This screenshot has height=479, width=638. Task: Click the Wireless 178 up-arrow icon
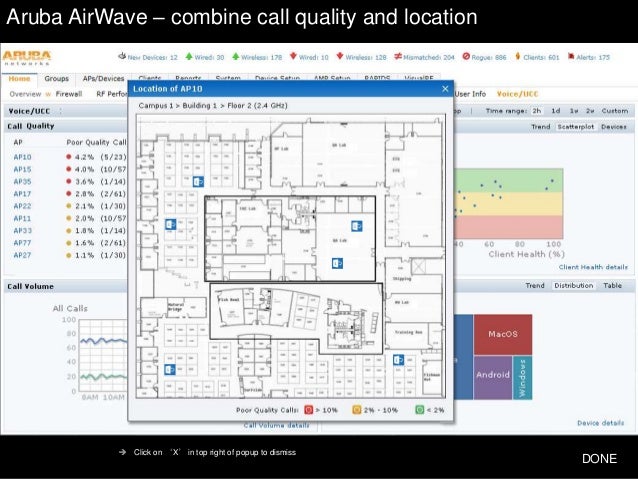(236, 56)
